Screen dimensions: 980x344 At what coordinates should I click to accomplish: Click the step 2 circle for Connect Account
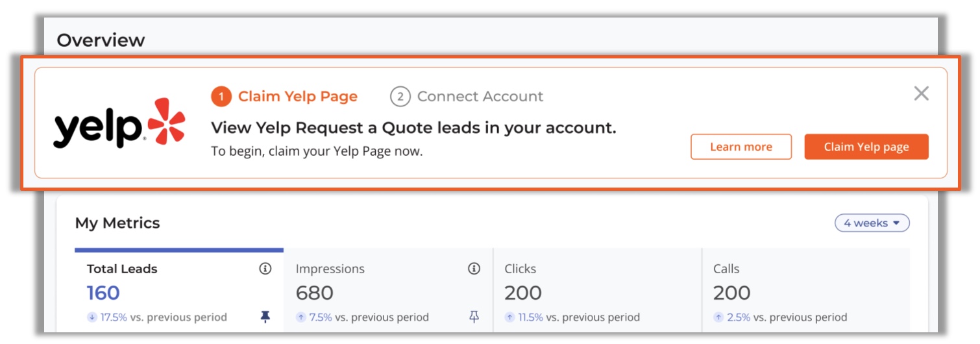[400, 97]
